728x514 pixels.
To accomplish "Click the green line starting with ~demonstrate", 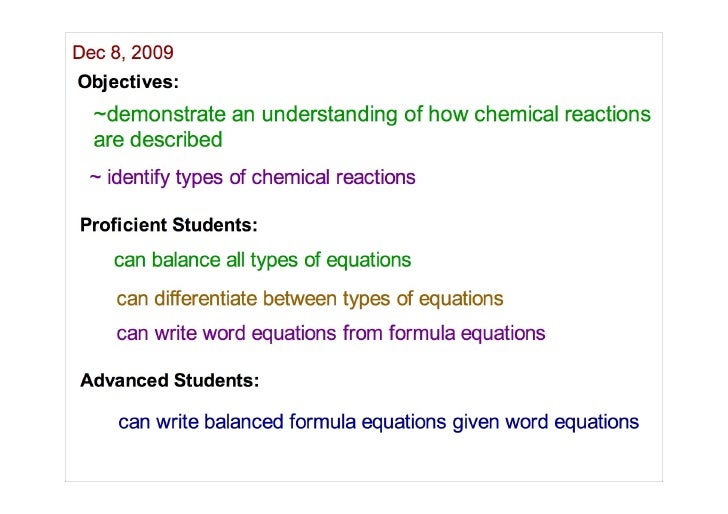I will [x=371, y=115].
